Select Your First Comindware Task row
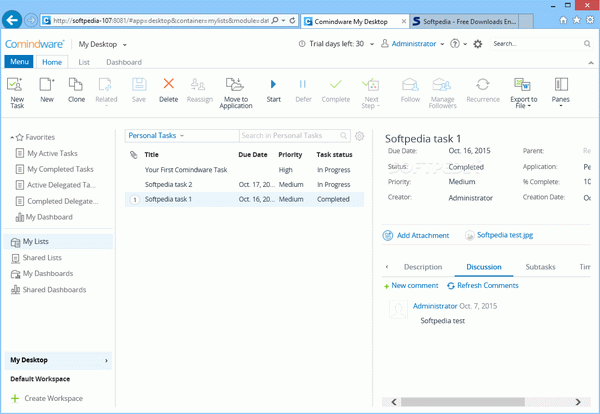The height and width of the screenshot is (414, 600). (x=244, y=170)
